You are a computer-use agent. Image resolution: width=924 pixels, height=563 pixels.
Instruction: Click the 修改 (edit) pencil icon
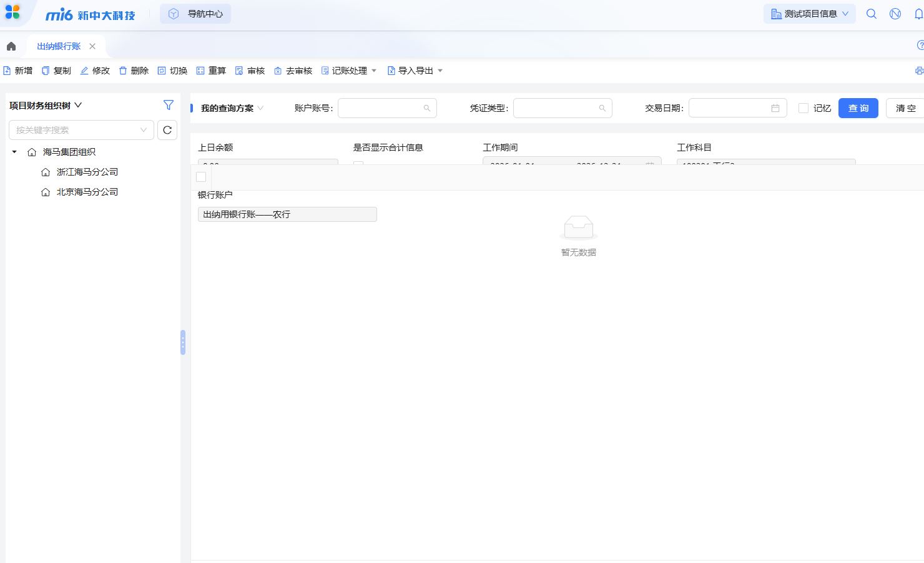tap(84, 71)
